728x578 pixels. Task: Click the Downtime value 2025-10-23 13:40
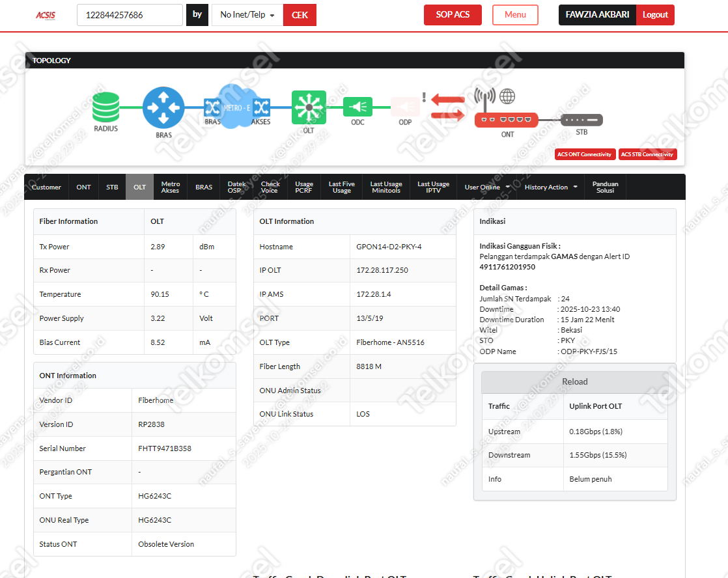pyautogui.click(x=590, y=309)
